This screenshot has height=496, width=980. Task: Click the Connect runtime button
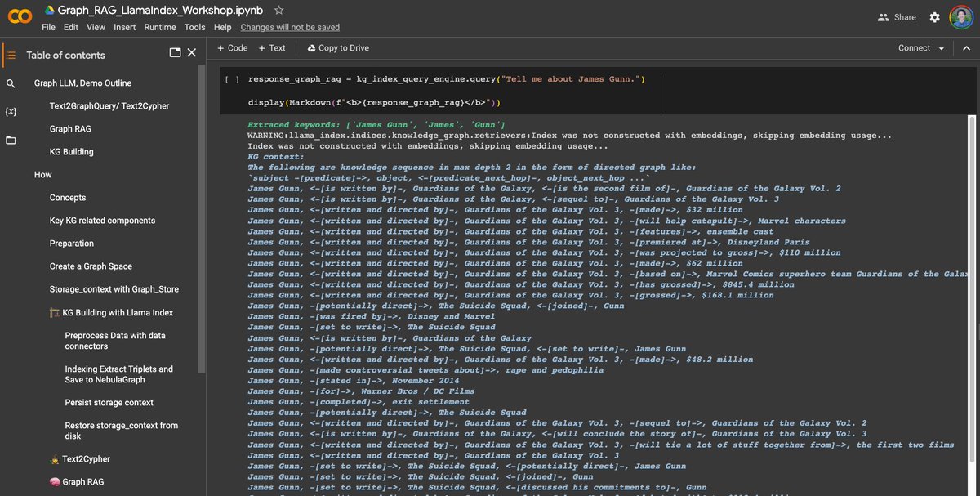point(914,48)
